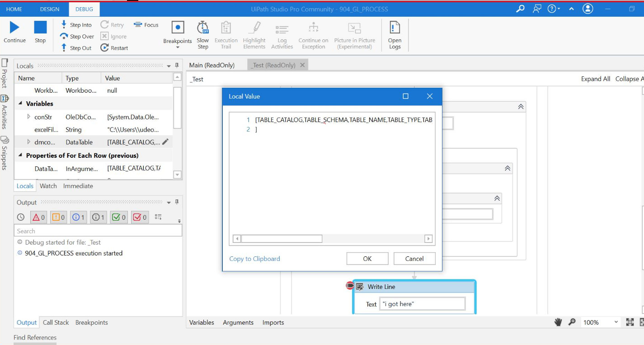Open the Output panel options dropdown

[169, 203]
